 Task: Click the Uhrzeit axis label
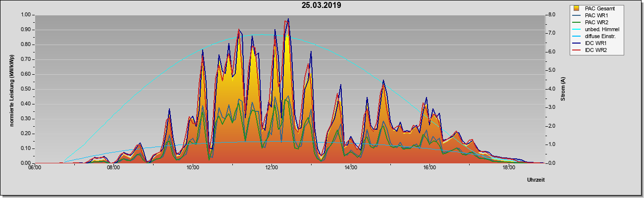click(x=536, y=180)
